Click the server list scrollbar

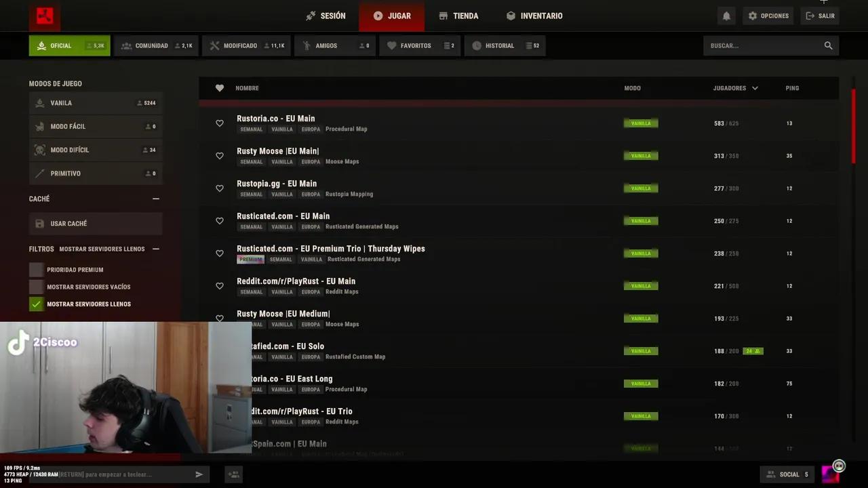click(853, 125)
